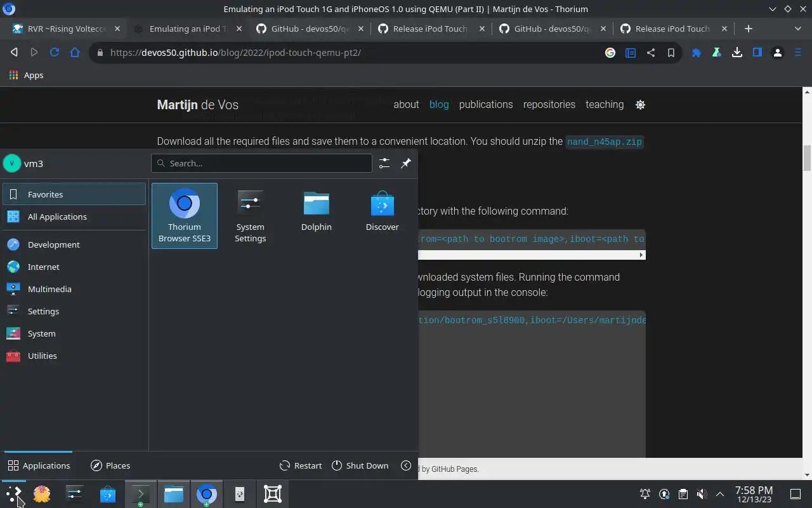Viewport: 812px width, 508px height.
Task: Go to browser home page
Action: [75, 53]
